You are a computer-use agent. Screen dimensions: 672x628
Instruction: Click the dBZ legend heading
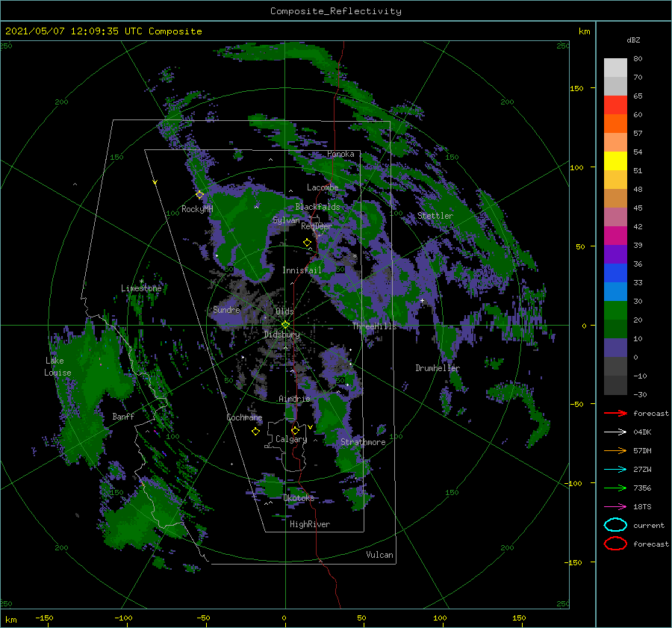pos(633,40)
